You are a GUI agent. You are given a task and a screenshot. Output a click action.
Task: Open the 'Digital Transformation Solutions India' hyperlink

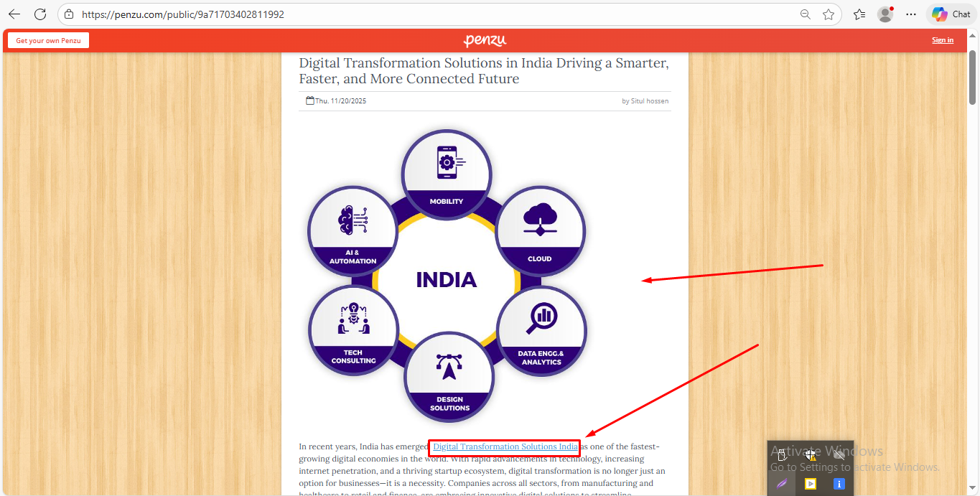(x=505, y=446)
